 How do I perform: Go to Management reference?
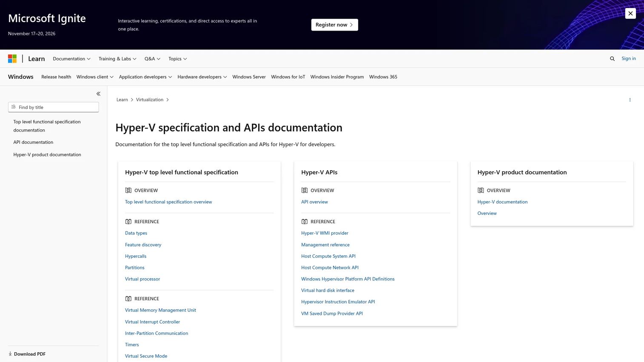[325, 245]
